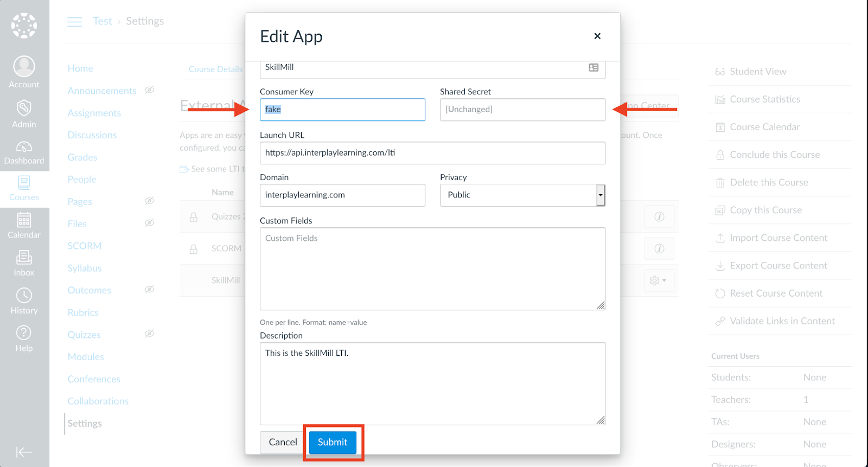Open the Calendar in global navigation
This screenshot has height=467, width=868.
24,226
